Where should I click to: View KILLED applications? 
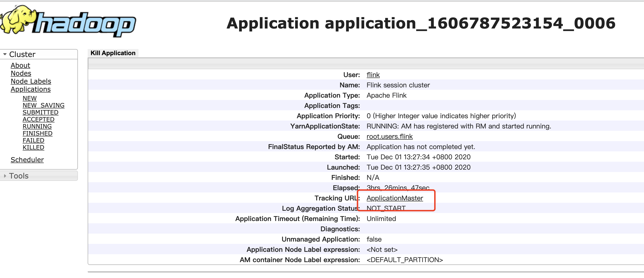click(33, 147)
